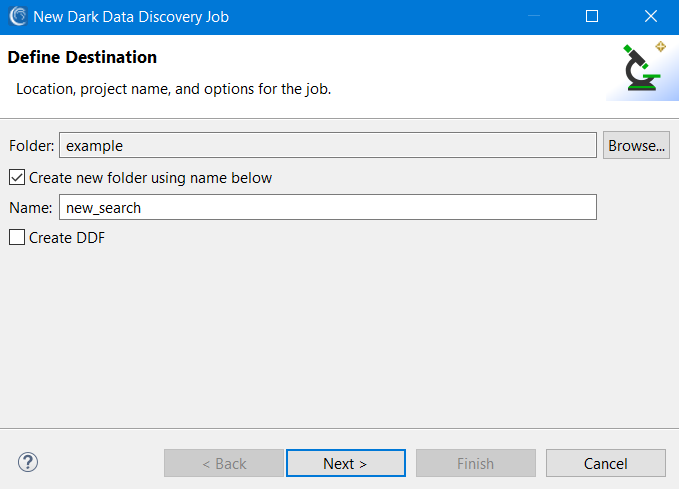Close the dialog with the X icon
The height and width of the screenshot is (489, 679).
(651, 16)
